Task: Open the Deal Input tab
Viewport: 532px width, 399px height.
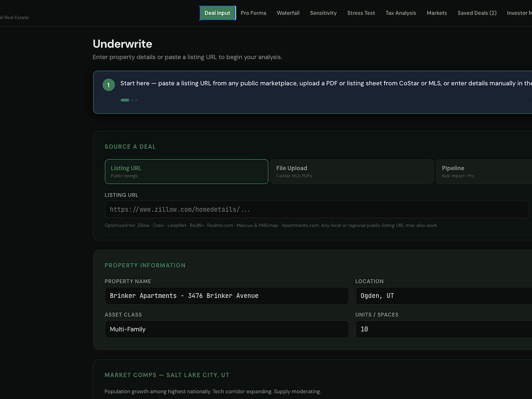Action: tap(217, 13)
